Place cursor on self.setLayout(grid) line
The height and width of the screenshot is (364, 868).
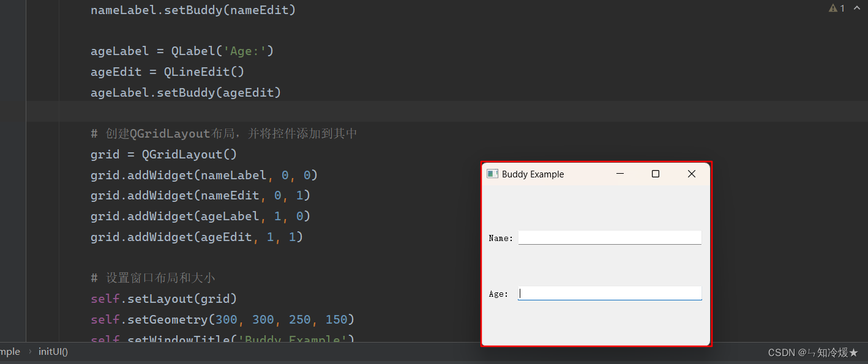tap(163, 299)
